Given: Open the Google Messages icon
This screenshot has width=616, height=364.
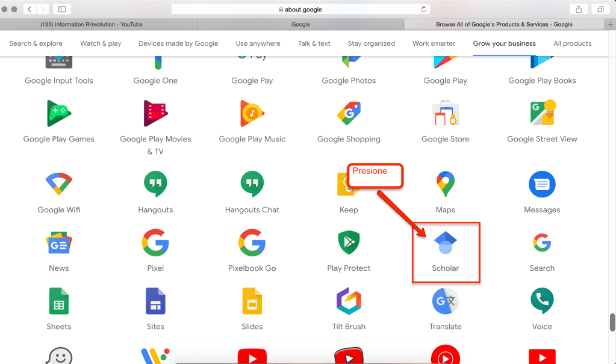Looking at the screenshot, I should pyautogui.click(x=541, y=184).
